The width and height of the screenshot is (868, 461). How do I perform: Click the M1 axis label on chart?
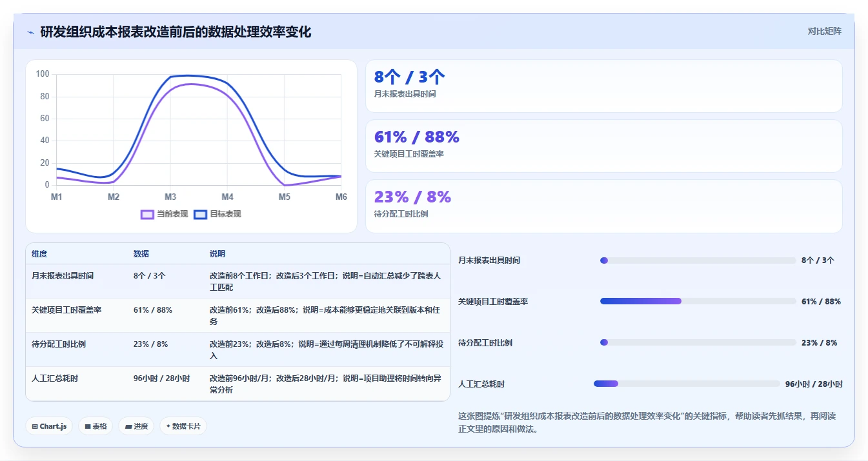click(x=57, y=197)
